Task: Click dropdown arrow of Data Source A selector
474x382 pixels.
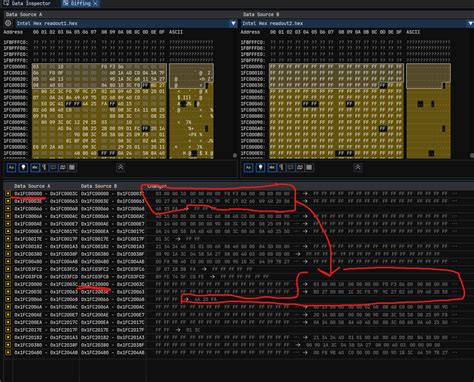Action: pyautogui.click(x=233, y=23)
